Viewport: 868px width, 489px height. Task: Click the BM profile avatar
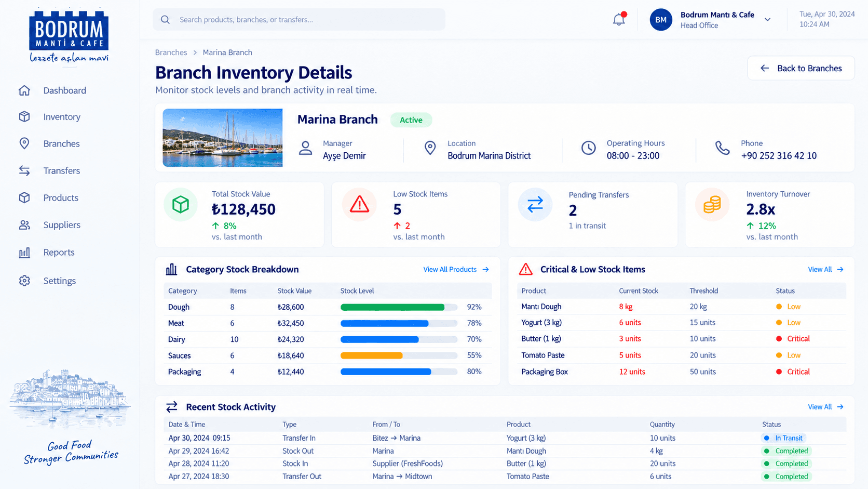[x=661, y=20]
